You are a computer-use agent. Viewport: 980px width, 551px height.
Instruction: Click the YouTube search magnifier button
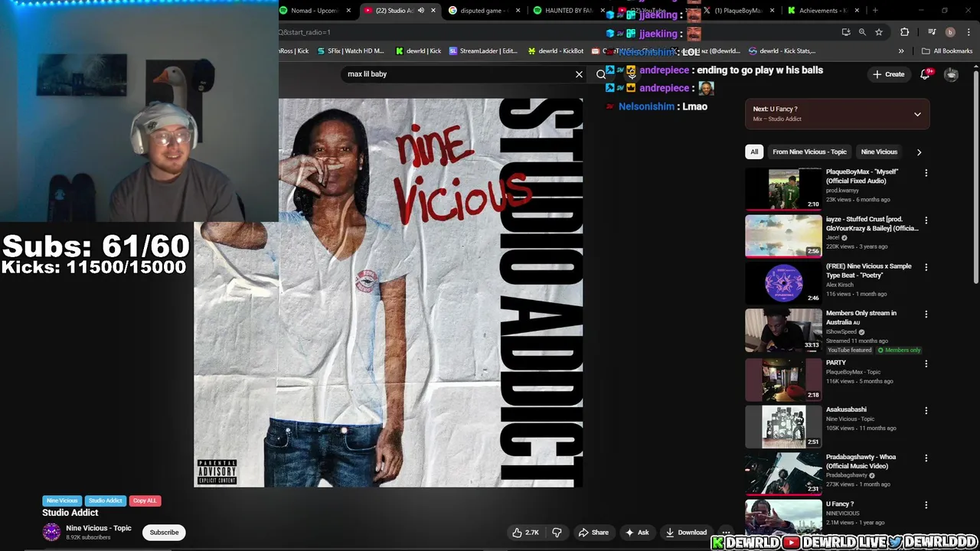pos(601,74)
